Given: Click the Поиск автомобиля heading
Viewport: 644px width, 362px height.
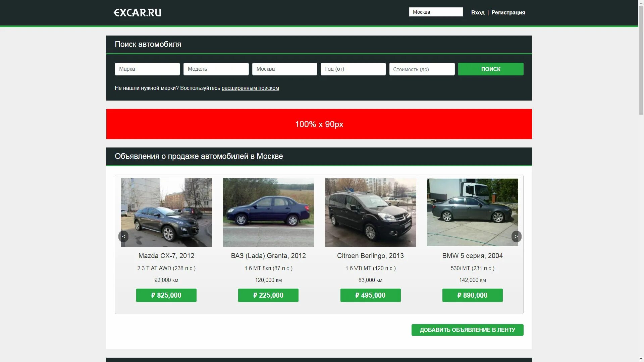Looking at the screenshot, I should pos(148,44).
